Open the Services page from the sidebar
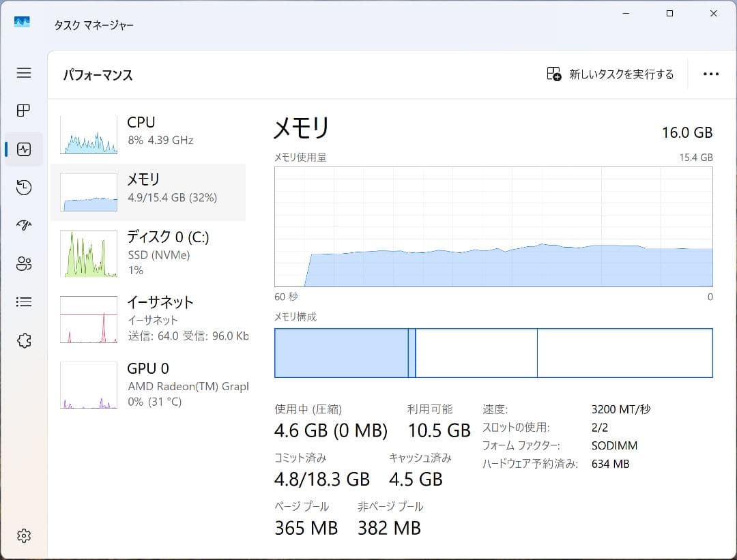This screenshot has width=737, height=560. (23, 340)
